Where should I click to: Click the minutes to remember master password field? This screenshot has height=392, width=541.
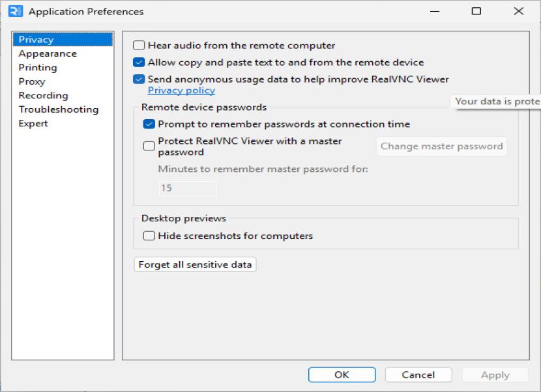coord(188,188)
